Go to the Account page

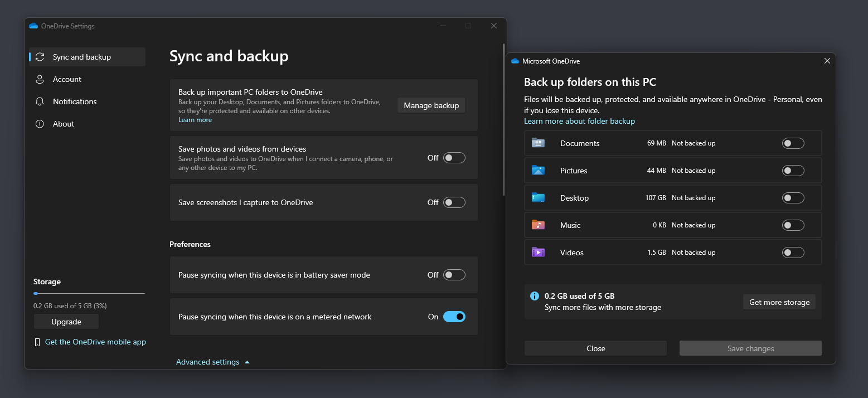87,79
